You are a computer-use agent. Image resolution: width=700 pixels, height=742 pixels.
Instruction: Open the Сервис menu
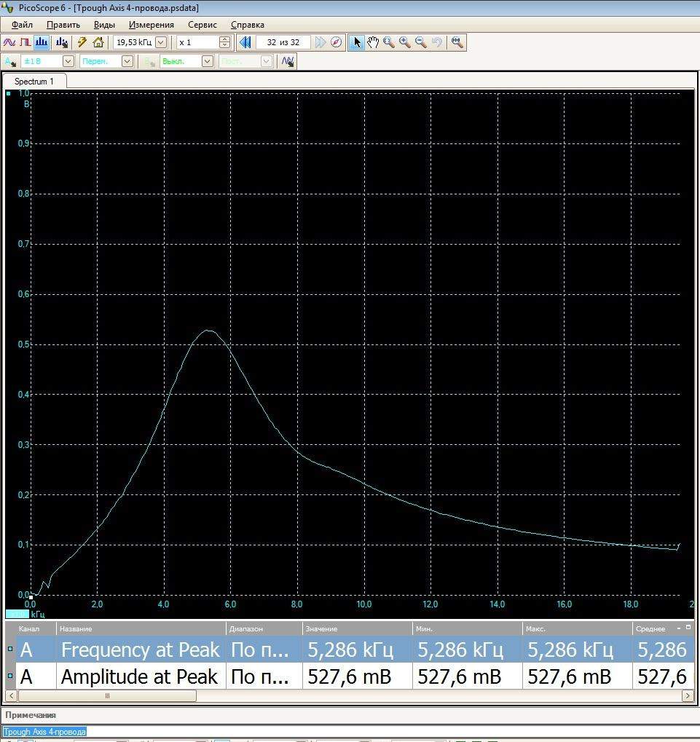click(x=202, y=25)
